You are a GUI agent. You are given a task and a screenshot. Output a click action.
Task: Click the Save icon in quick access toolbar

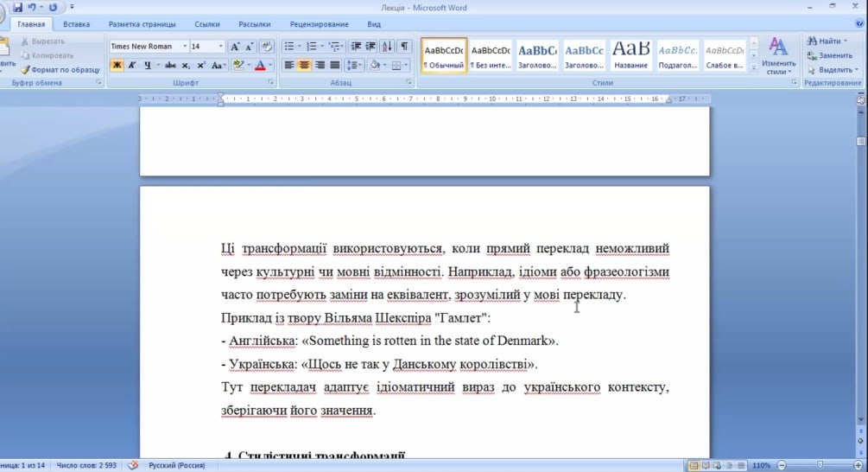pos(17,7)
